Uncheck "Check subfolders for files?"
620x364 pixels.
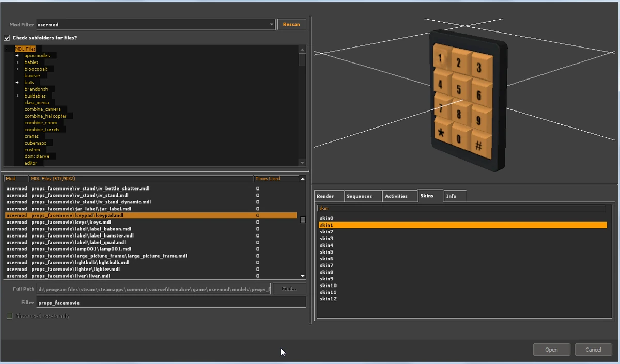click(x=7, y=37)
